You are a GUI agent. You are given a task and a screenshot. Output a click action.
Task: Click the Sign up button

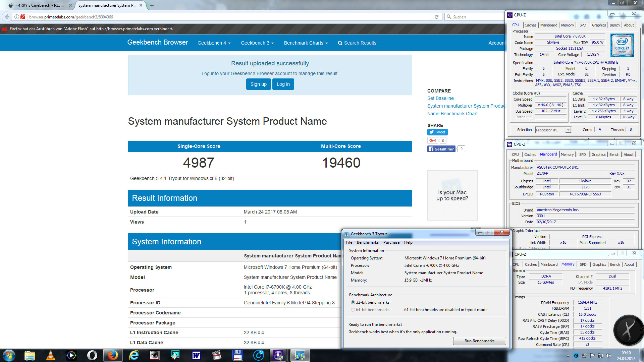[x=258, y=84]
